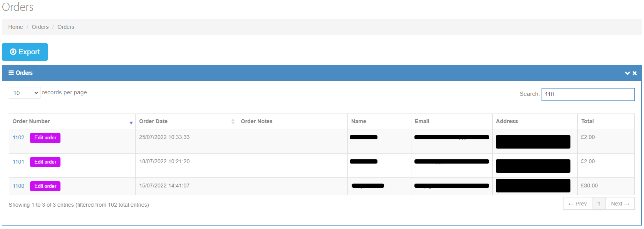Sort by Order Number column arrow

point(131,122)
